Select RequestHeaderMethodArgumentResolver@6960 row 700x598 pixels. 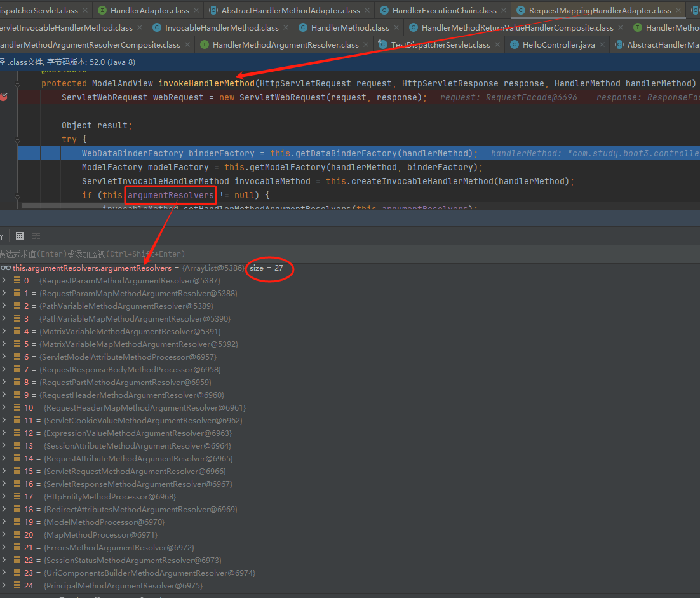click(x=350, y=395)
